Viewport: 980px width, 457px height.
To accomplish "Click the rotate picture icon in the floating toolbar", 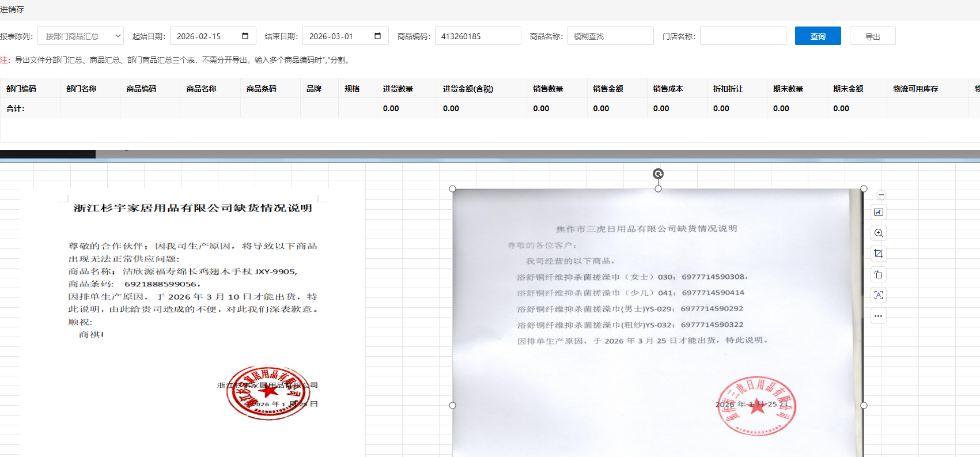I will pyautogui.click(x=878, y=274).
